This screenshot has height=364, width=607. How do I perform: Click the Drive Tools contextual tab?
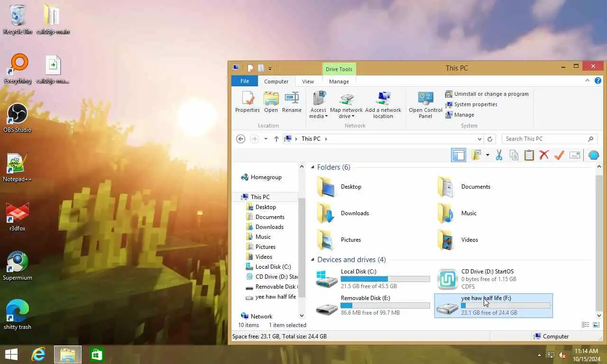[339, 69]
